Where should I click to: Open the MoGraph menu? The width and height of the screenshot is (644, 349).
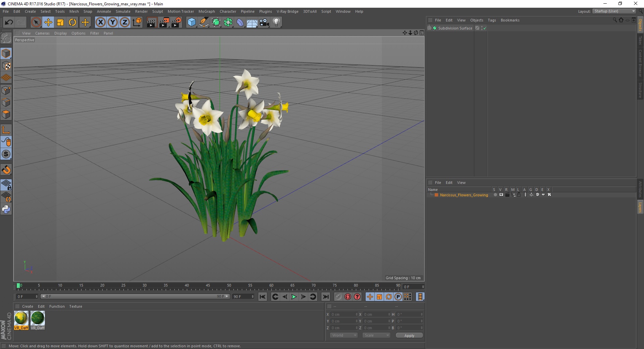point(206,11)
